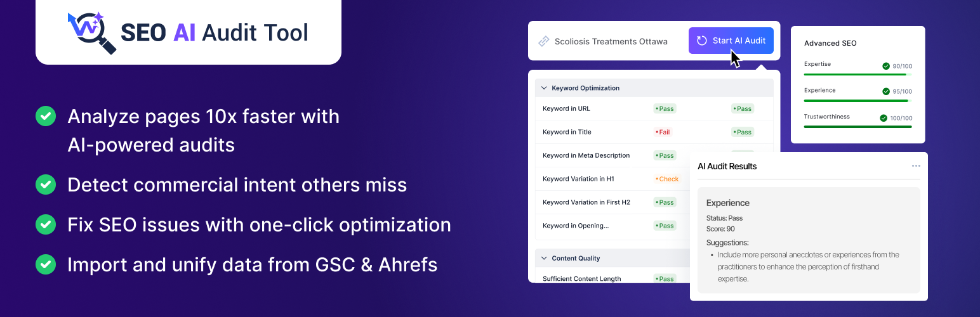This screenshot has width=980, height=317.
Task: Click the Scoliosis Treatments Ottawa field
Action: coord(611,41)
